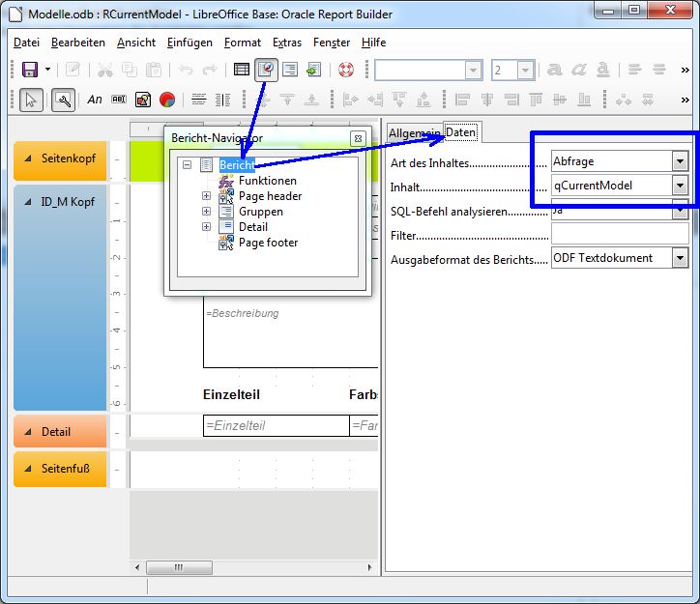This screenshot has height=604, width=700.
Task: Collapse the Detail section header
Action: 28,432
